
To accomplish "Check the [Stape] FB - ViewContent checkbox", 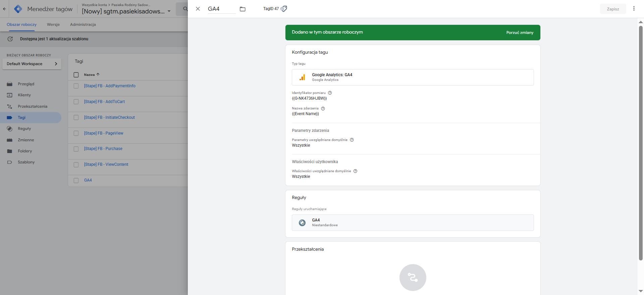I will [x=76, y=164].
